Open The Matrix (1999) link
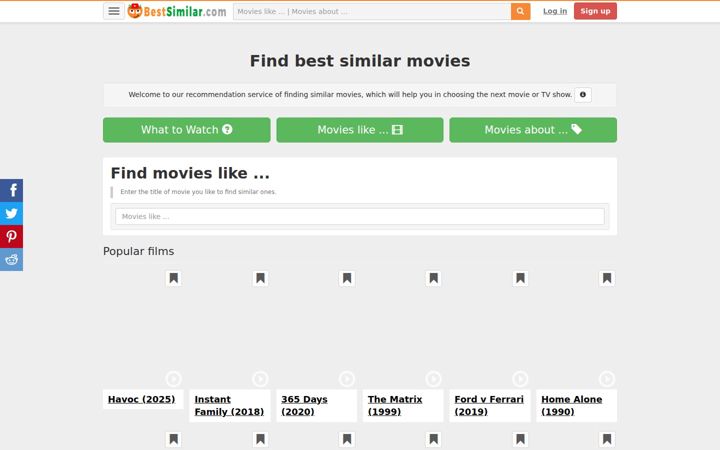 (395, 405)
